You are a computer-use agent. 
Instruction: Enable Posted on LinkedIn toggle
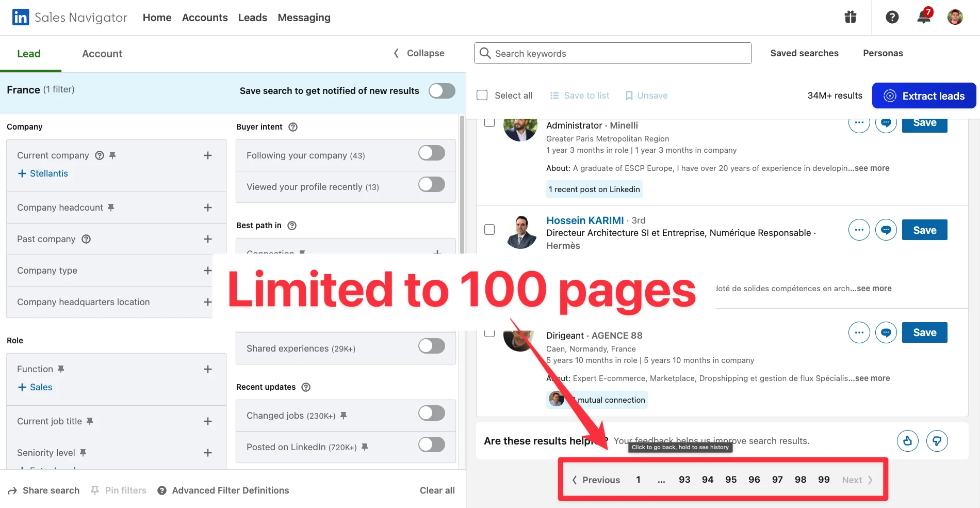click(x=432, y=444)
